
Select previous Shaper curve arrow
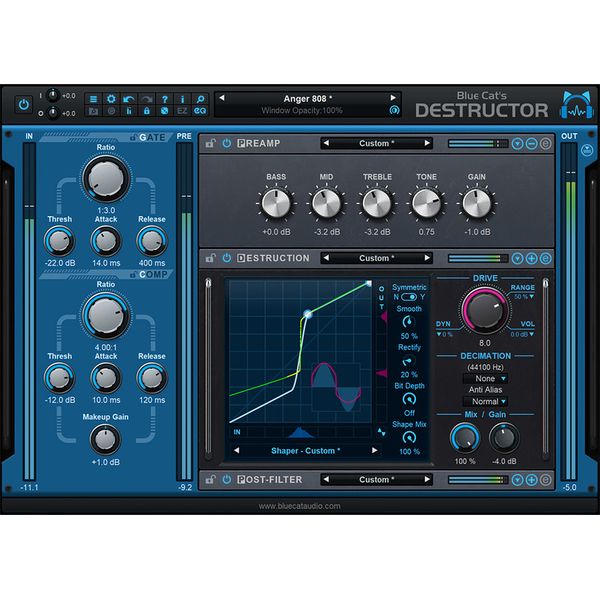(236, 450)
